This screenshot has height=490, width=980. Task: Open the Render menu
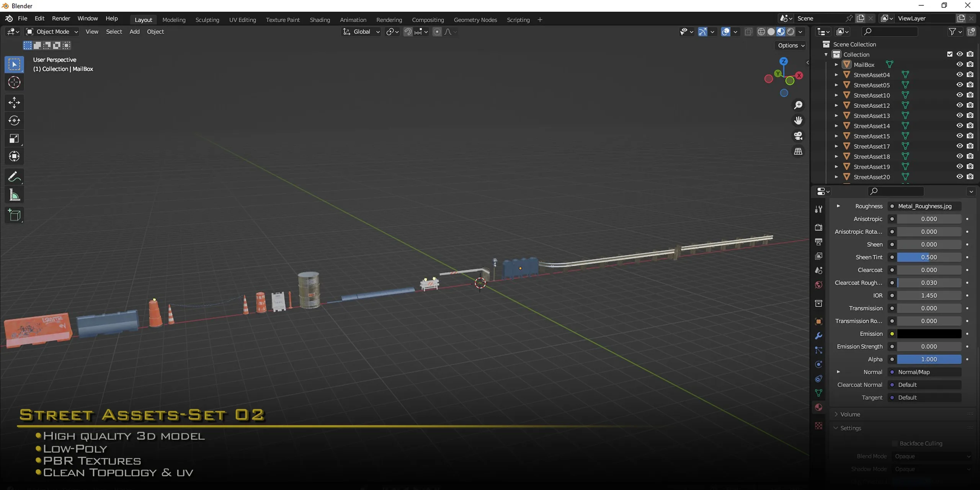pyautogui.click(x=61, y=18)
